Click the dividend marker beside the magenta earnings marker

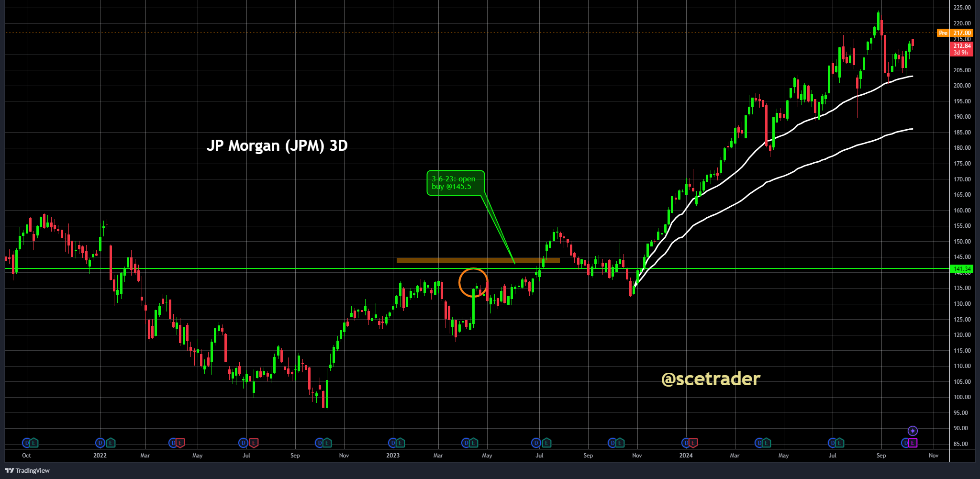click(905, 443)
